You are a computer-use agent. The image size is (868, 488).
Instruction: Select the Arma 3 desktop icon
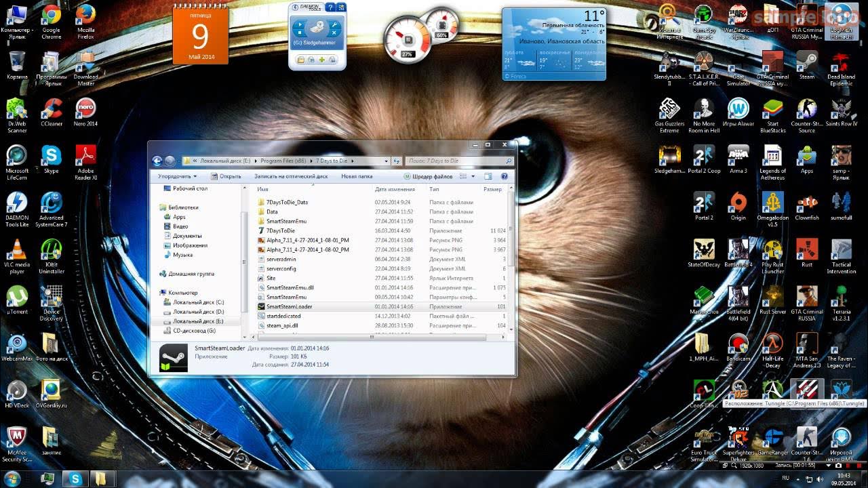pyautogui.click(x=738, y=159)
